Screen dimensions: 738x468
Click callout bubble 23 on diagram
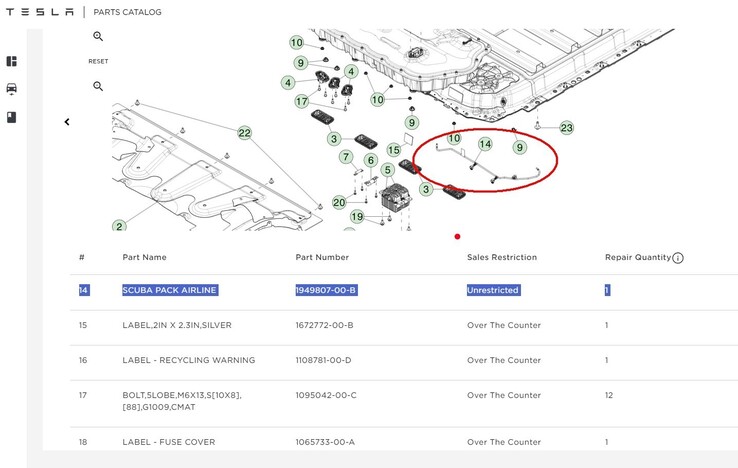coord(567,128)
